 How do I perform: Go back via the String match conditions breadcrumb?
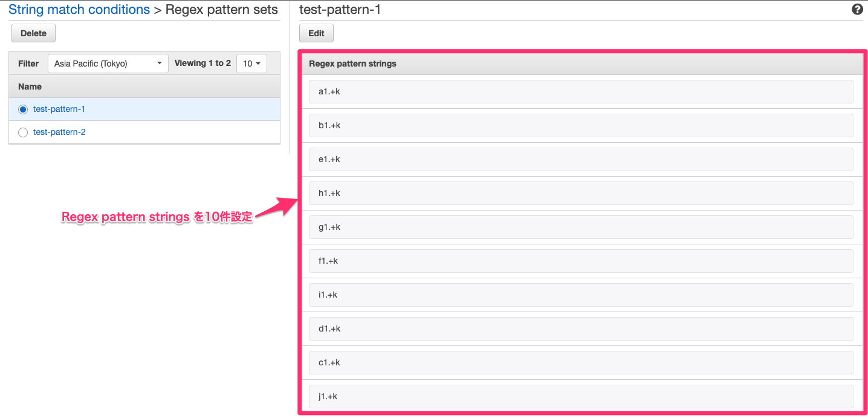tap(79, 9)
